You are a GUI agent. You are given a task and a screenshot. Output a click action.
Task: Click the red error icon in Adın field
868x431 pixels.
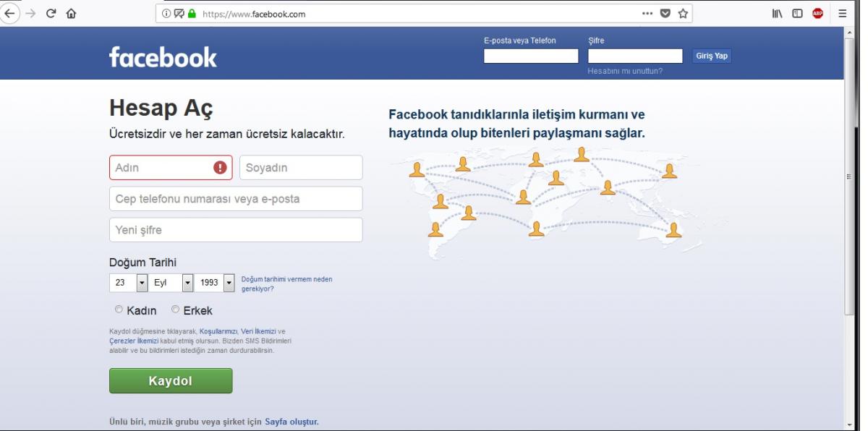[x=220, y=168]
